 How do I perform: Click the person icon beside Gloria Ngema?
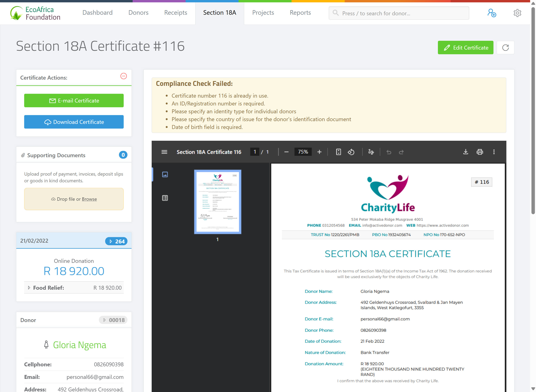pos(46,345)
